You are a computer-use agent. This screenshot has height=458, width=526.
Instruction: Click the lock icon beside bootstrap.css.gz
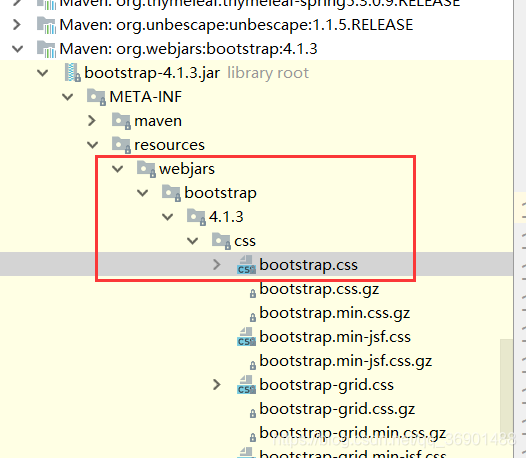[253, 294]
